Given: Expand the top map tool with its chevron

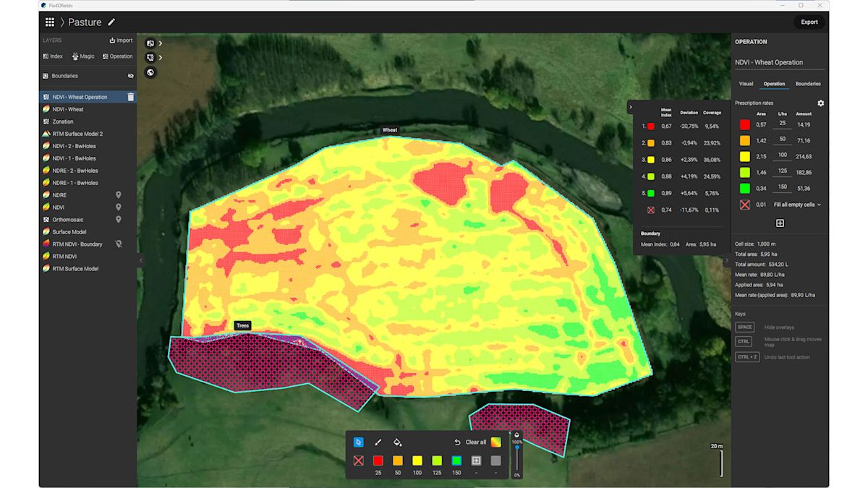Looking at the screenshot, I should coord(161,43).
